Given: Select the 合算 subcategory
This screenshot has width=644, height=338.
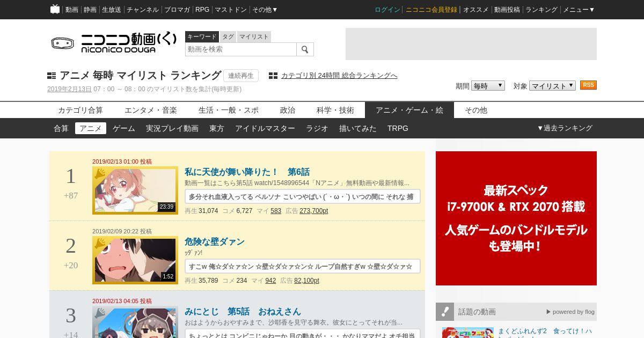Looking at the screenshot, I should 61,128.
